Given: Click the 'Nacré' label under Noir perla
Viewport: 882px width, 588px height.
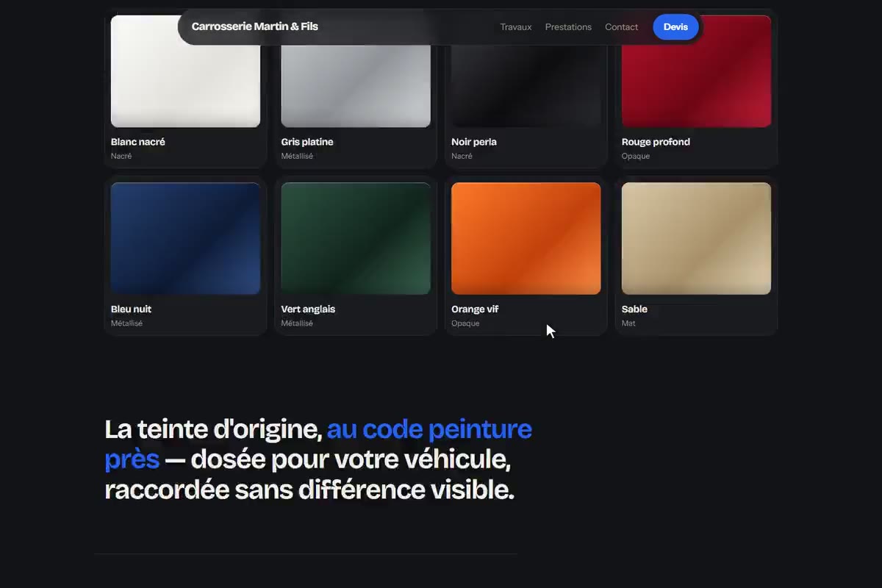Looking at the screenshot, I should 462,156.
